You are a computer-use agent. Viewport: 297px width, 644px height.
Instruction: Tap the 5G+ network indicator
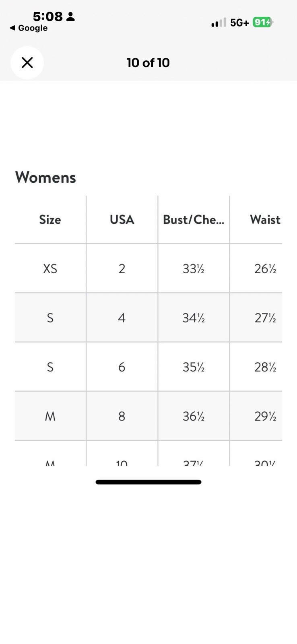[x=239, y=23]
